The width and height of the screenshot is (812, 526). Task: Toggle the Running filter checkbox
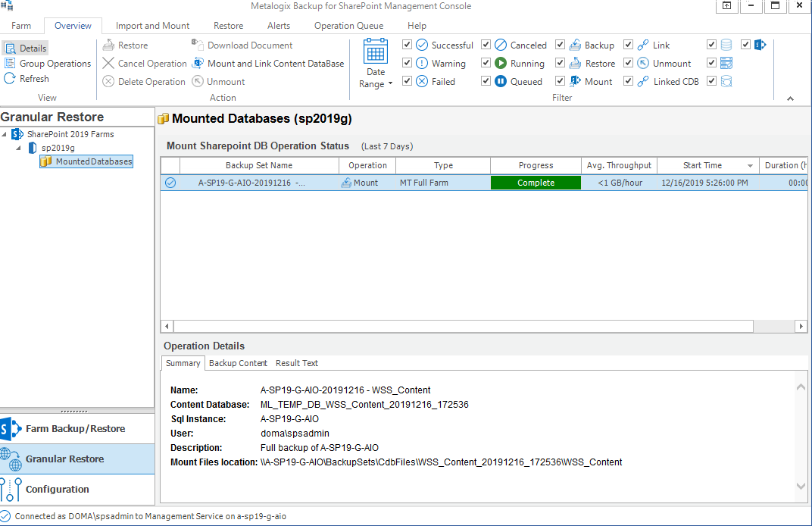486,63
